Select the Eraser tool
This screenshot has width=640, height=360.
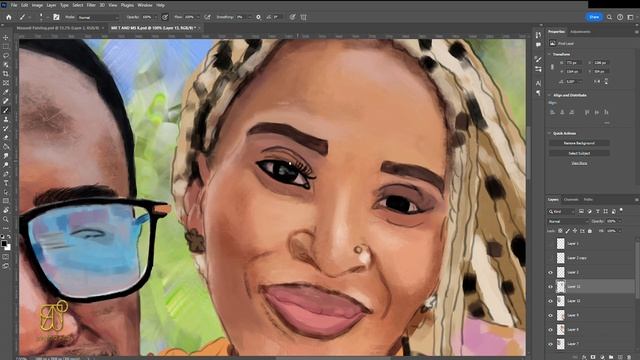6,138
